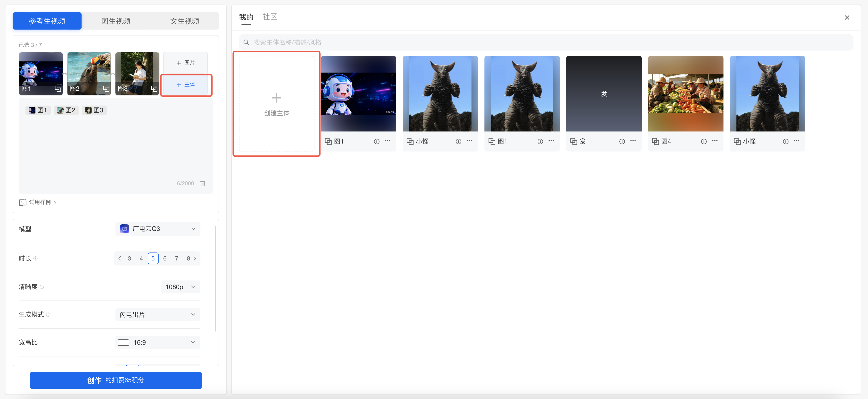Open more options on the robot 图1 card
Viewport: 868px width, 399px height.
point(388,141)
